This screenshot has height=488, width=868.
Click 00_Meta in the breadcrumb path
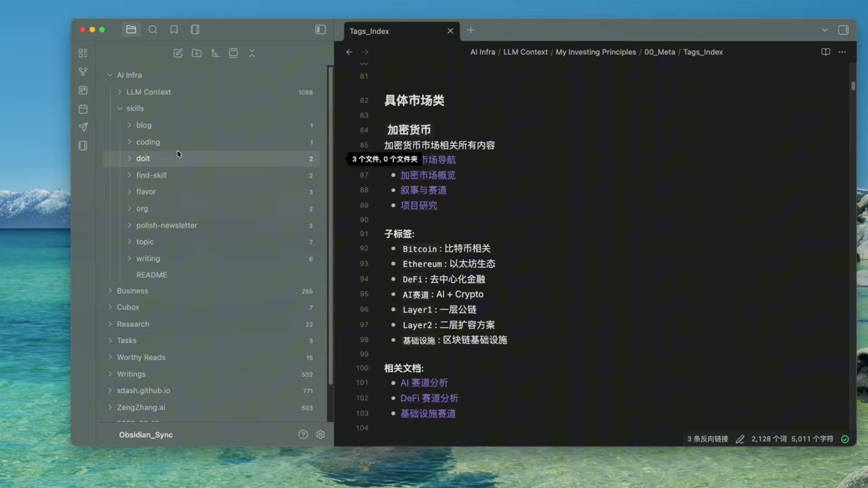(658, 52)
